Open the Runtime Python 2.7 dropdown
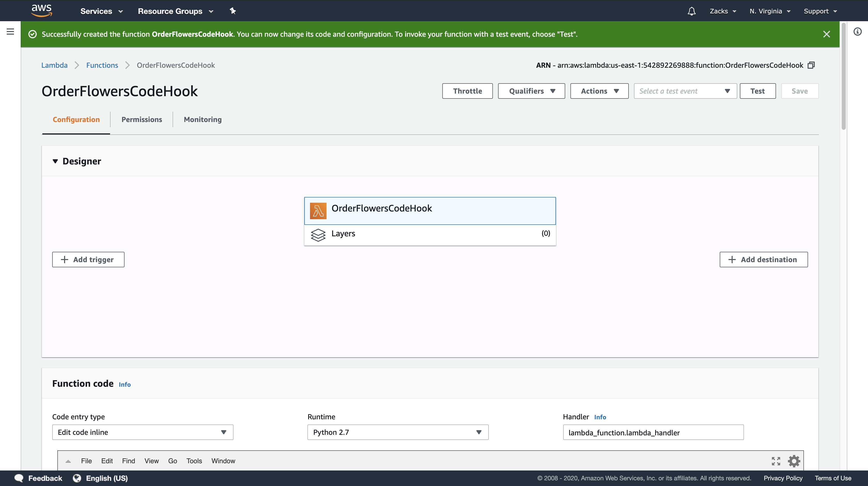 [398, 432]
